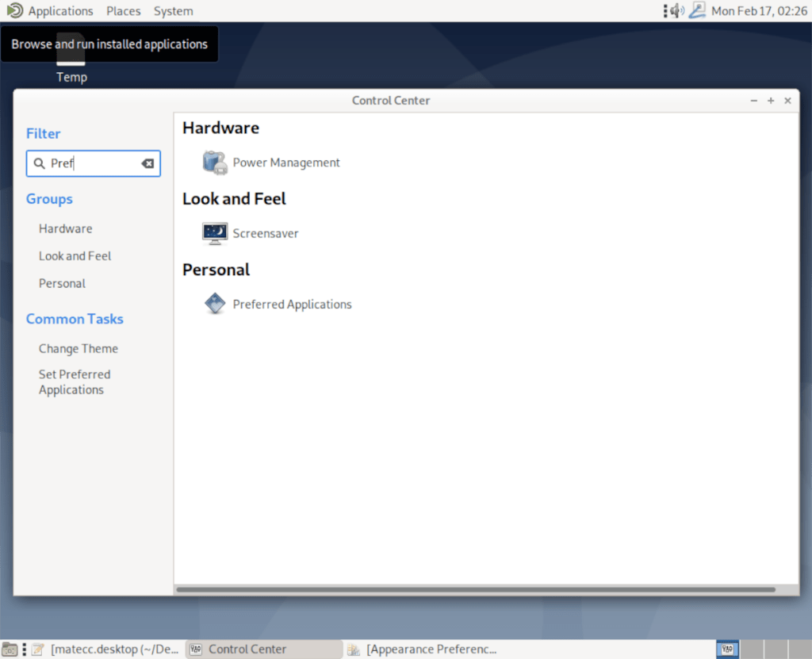Open Preferred Applications settings

tap(292, 303)
